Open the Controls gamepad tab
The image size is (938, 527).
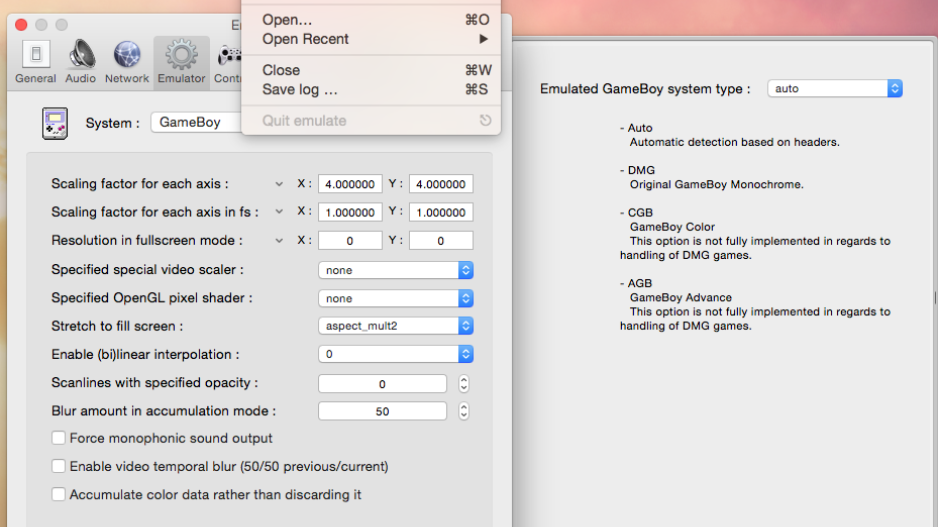pos(228,62)
